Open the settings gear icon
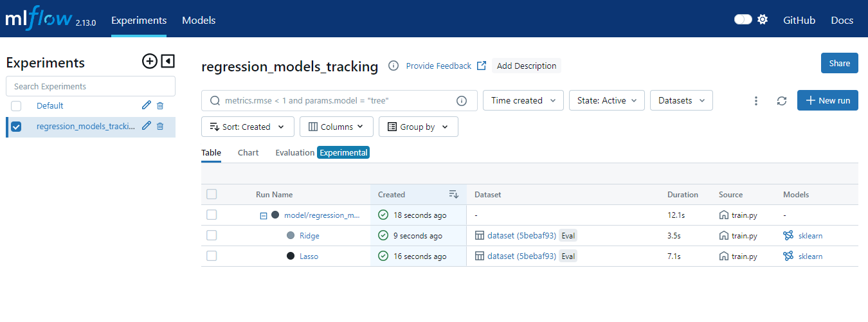The image size is (868, 322). [763, 20]
